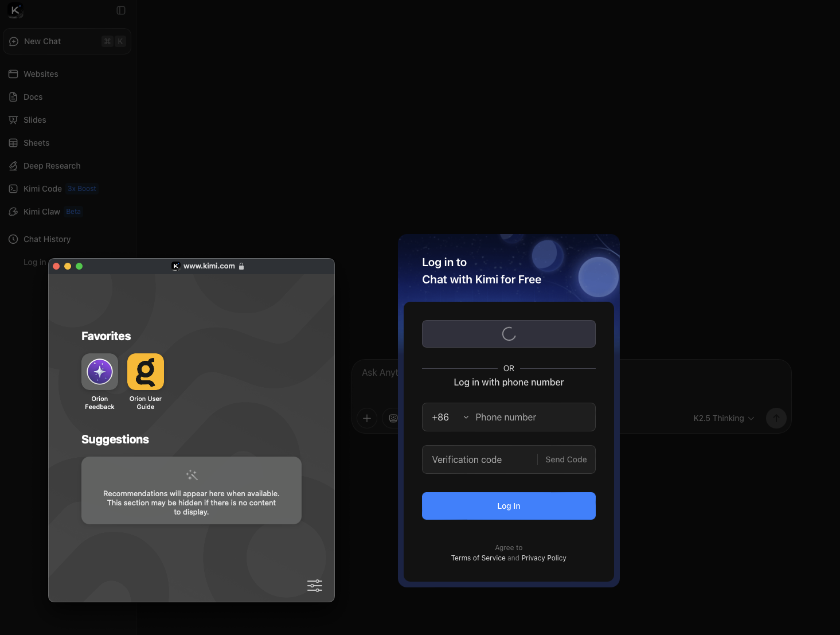This screenshot has width=840, height=635.
Task: Open Websites in the sidebar
Action: pyautogui.click(x=67, y=74)
